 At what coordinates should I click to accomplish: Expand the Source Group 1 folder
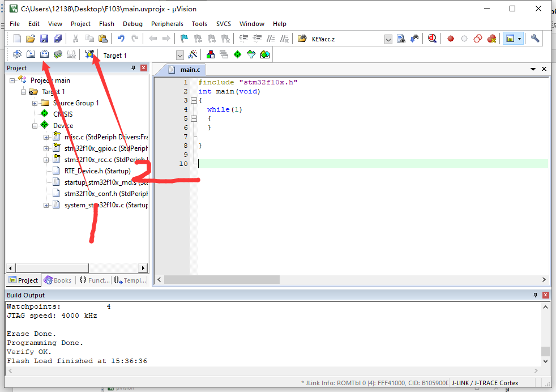[x=35, y=103]
